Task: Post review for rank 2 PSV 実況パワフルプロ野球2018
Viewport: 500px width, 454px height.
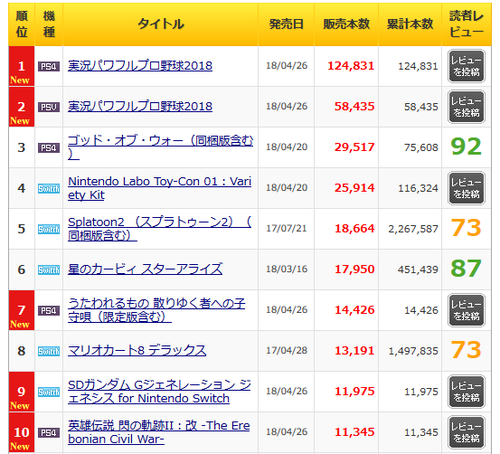Action: (466, 107)
